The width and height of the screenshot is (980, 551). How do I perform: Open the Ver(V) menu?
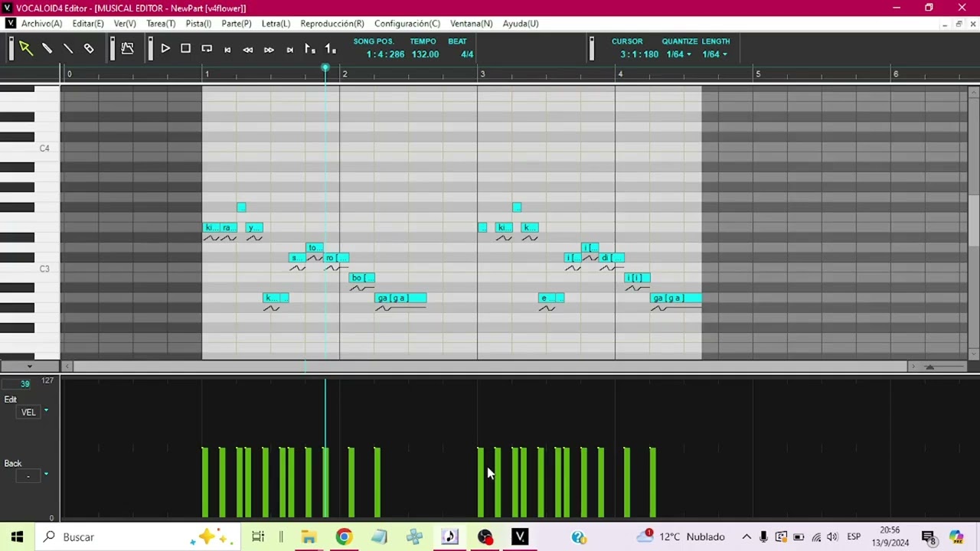125,24
